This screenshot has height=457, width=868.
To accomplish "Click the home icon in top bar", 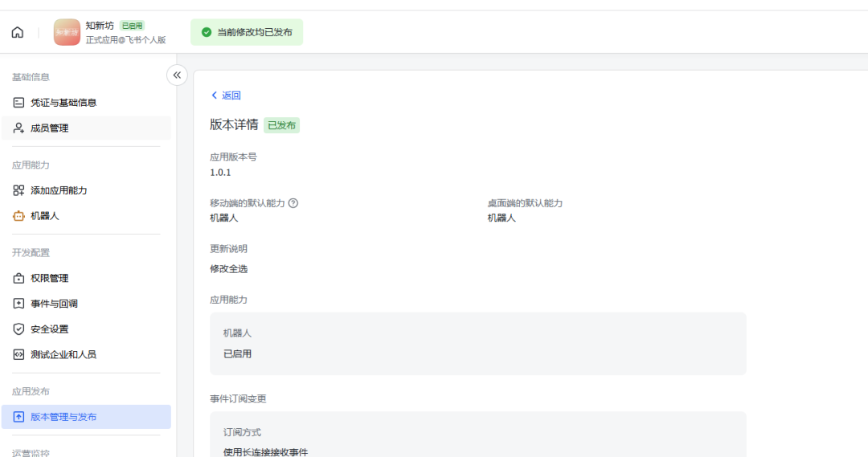I will pos(18,33).
